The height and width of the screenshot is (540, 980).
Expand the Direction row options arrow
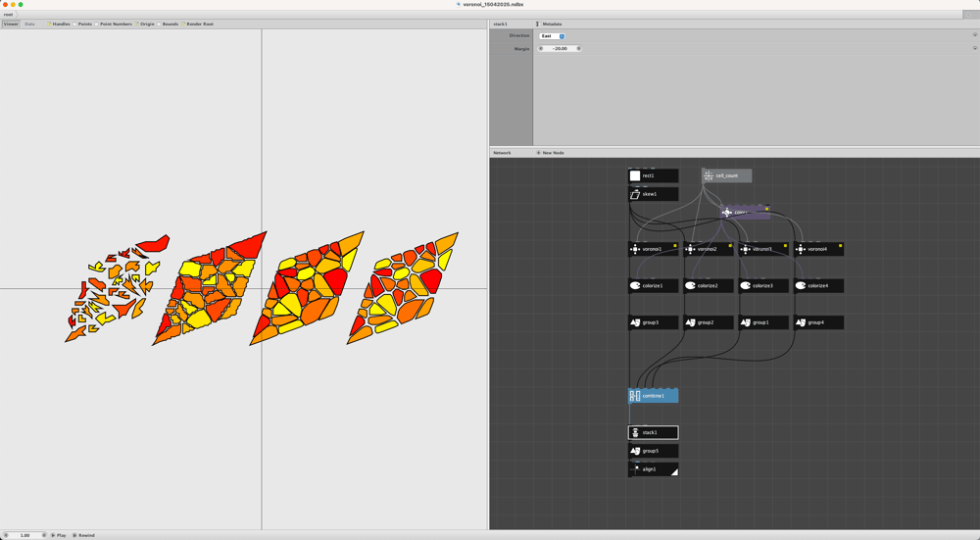pyautogui.click(x=974, y=35)
